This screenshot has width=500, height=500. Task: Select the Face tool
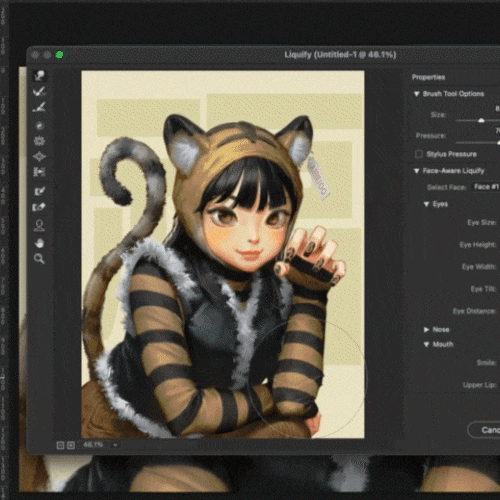tap(39, 225)
